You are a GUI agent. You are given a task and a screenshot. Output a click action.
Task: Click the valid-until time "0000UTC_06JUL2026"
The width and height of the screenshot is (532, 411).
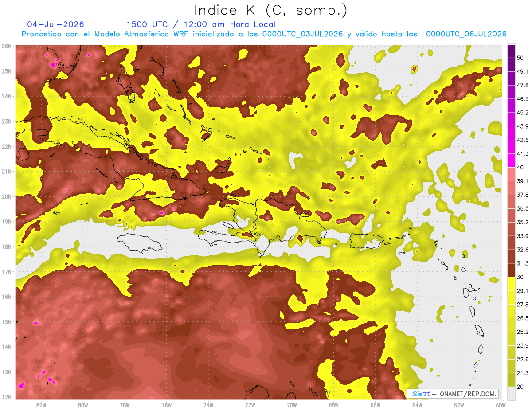[x=466, y=34]
